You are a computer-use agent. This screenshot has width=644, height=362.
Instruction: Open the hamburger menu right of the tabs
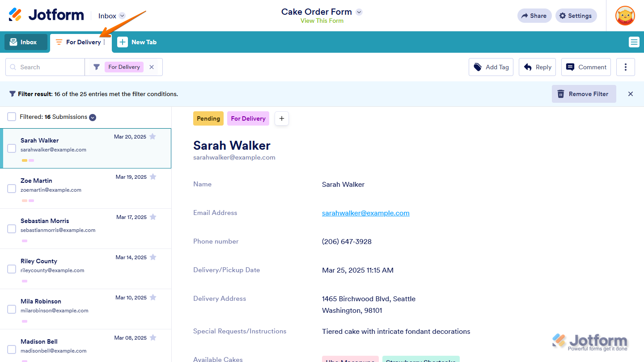(x=634, y=42)
